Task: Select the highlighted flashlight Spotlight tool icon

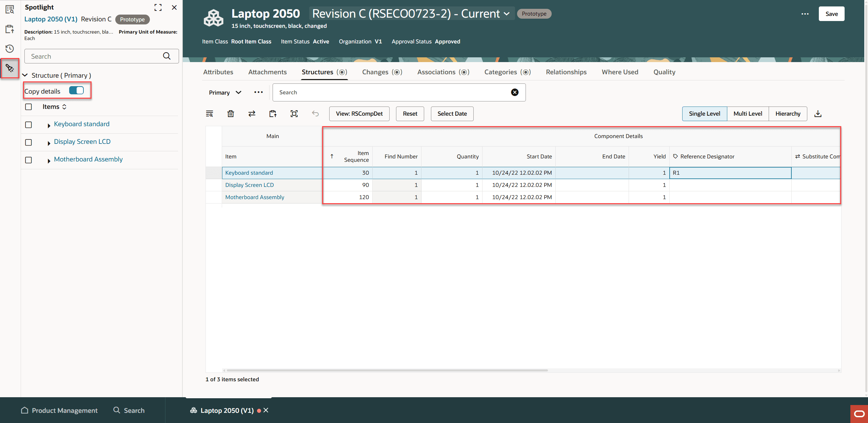Action: pyautogui.click(x=9, y=68)
